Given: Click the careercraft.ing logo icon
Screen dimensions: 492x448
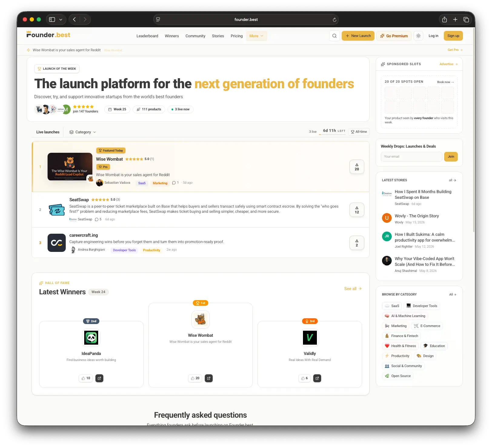Looking at the screenshot, I should 57,243.
